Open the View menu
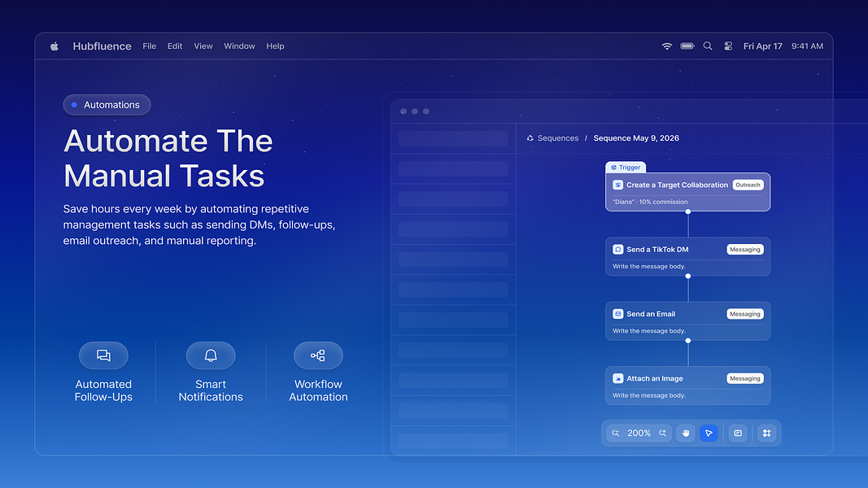 click(x=203, y=46)
